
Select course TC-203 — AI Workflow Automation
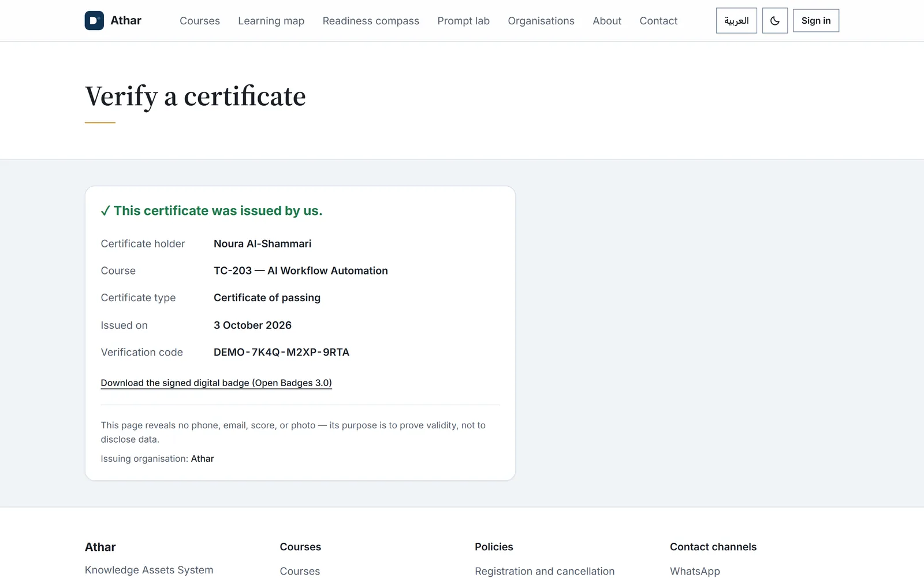tap(301, 271)
